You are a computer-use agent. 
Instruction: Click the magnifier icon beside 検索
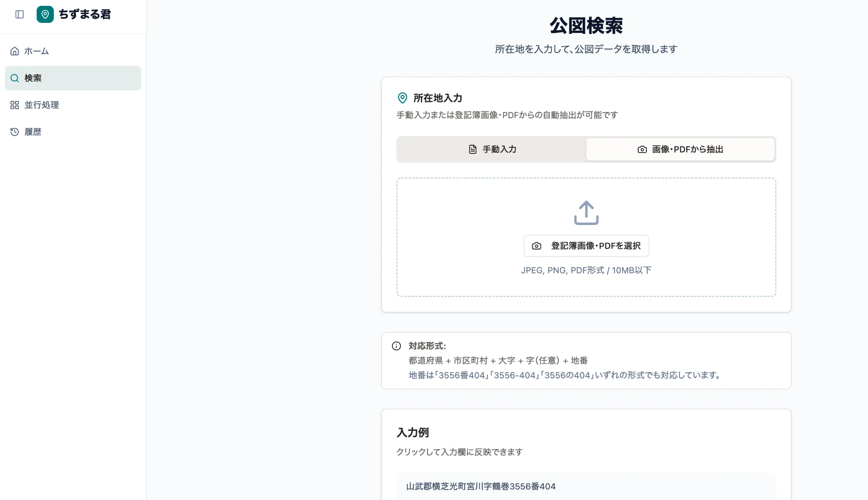click(x=15, y=78)
